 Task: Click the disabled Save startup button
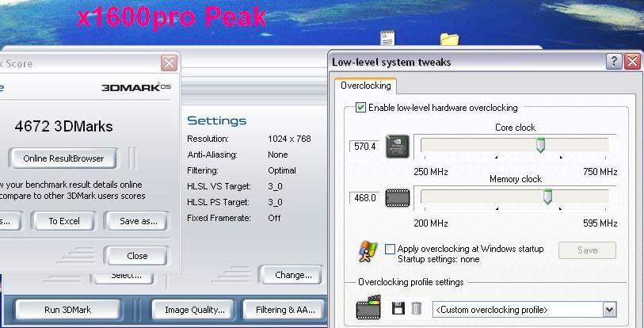587,250
